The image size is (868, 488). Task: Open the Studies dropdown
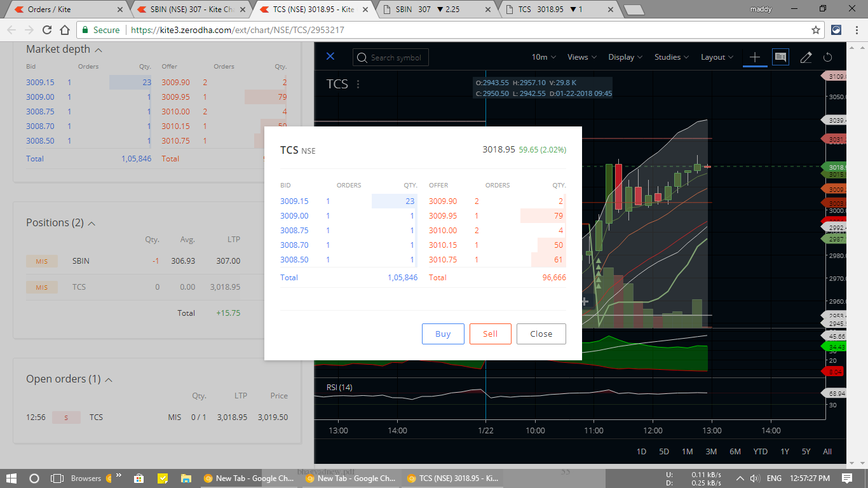(x=672, y=57)
